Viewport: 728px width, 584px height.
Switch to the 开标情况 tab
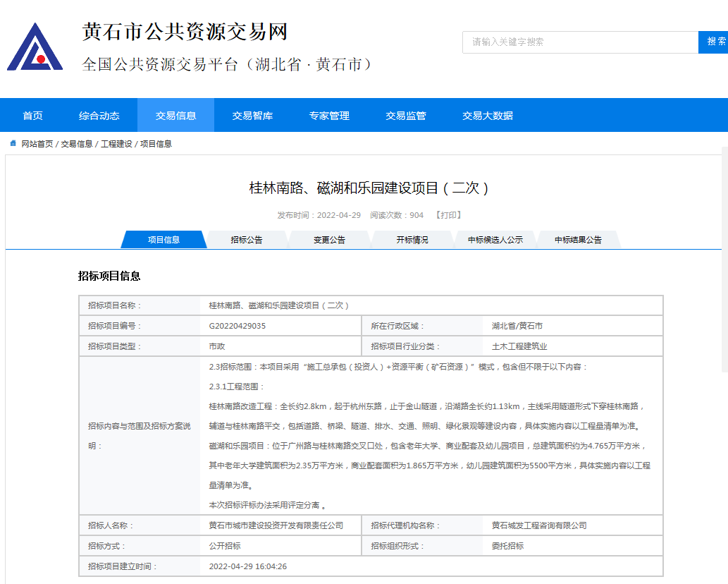[x=412, y=240]
